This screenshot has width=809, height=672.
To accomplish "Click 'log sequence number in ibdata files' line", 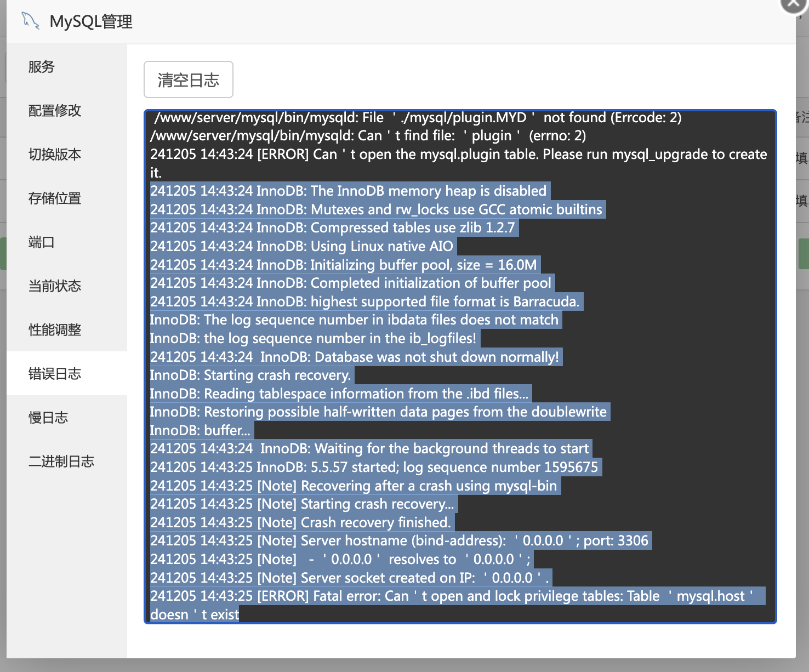I will tap(355, 320).
